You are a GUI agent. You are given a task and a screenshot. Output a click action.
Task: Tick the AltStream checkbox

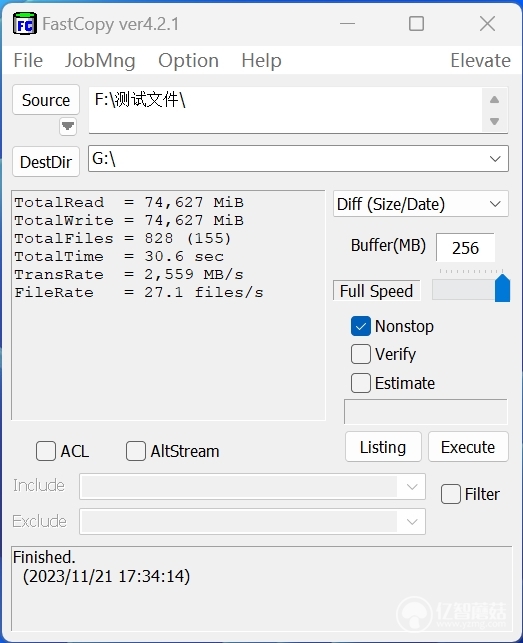(x=136, y=451)
